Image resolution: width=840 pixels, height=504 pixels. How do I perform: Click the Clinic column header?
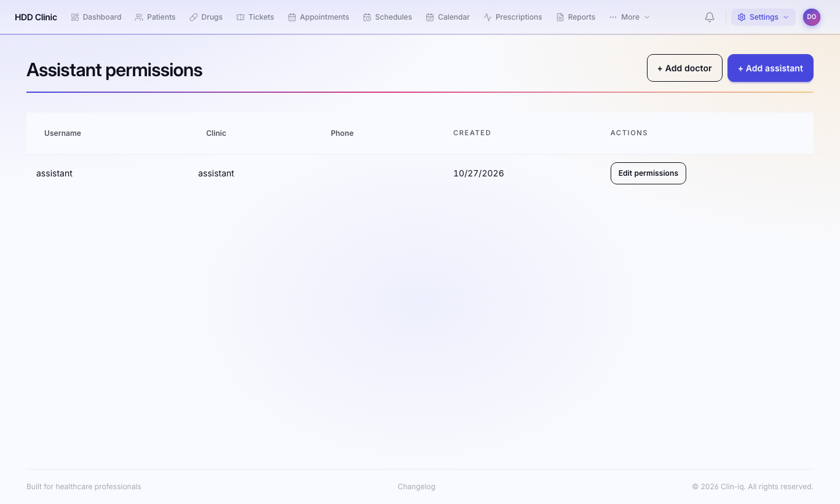[x=216, y=133]
